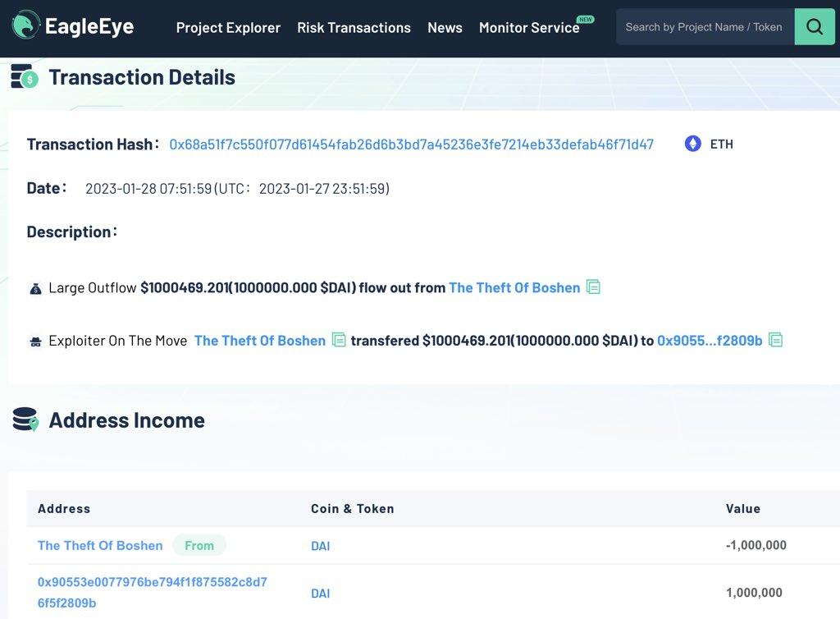Click the green search magnifier button
The height and width of the screenshot is (619, 840).
(814, 27)
